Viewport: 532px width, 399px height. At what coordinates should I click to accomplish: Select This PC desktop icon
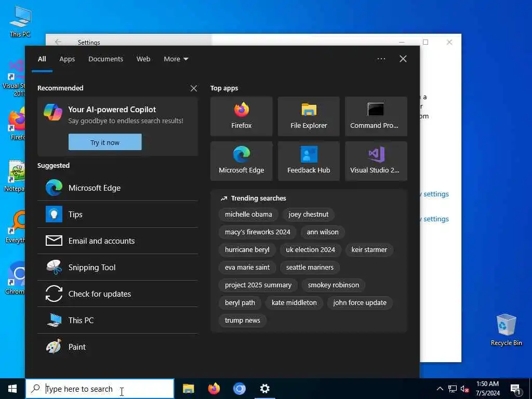(20, 21)
